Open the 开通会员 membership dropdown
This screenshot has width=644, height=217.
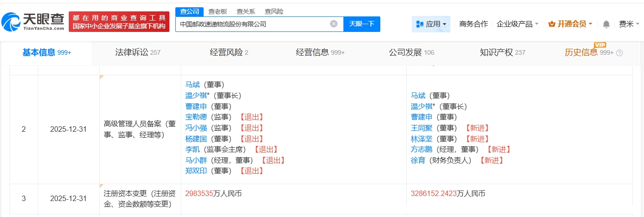[570, 24]
